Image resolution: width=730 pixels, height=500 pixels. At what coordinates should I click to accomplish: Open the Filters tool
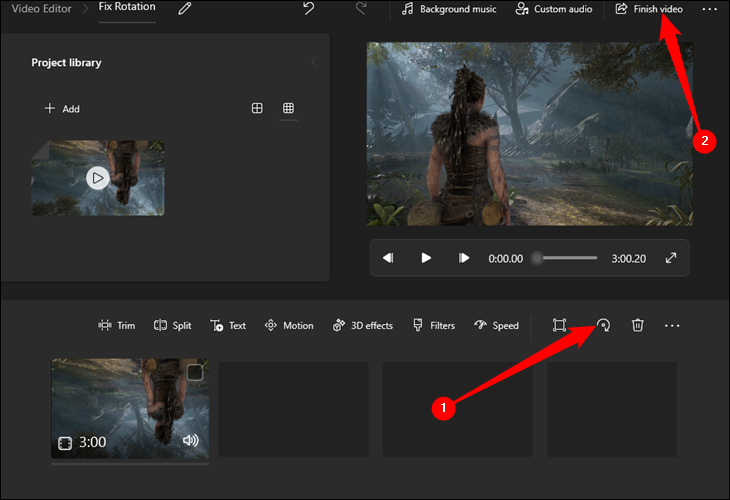tap(434, 325)
